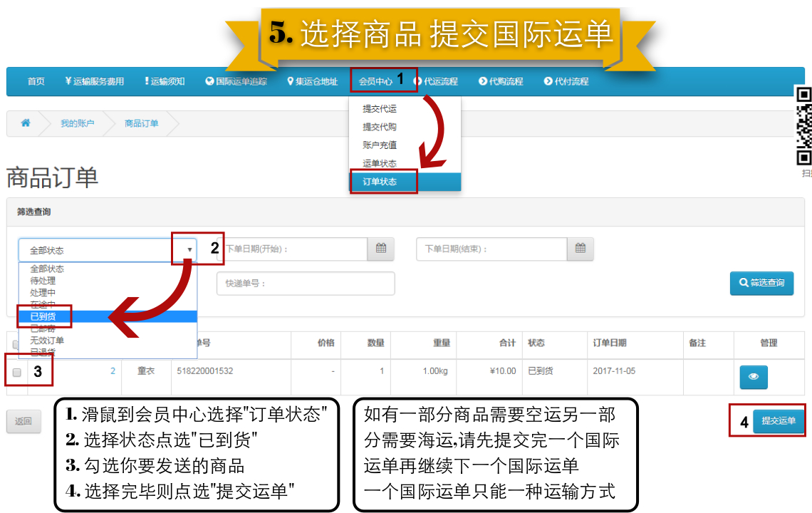Choose 待处理 from the status list
This screenshot has width=812, height=513.
pos(43,281)
